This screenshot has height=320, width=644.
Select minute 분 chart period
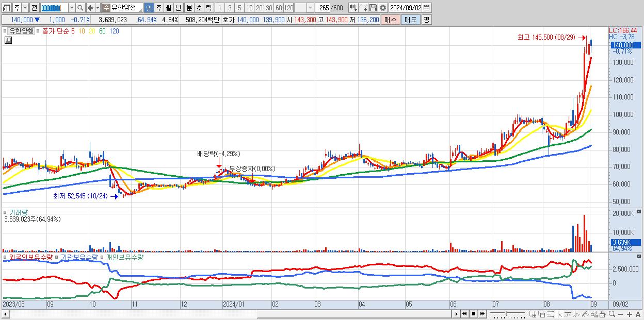189,8
